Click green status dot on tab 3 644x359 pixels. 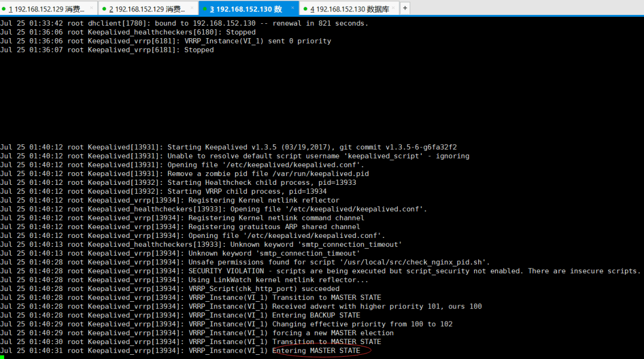(x=205, y=8)
